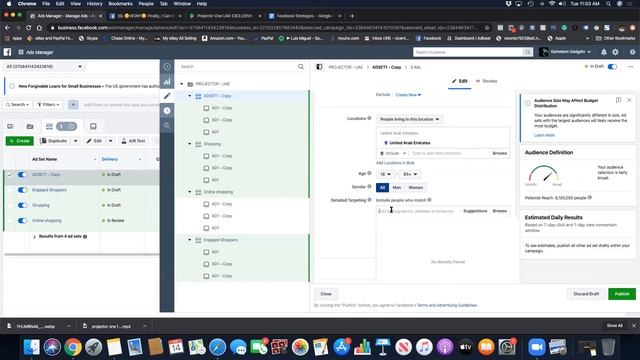Click the Facebook logo icon
This screenshot has height=360, width=640.
[7, 52]
